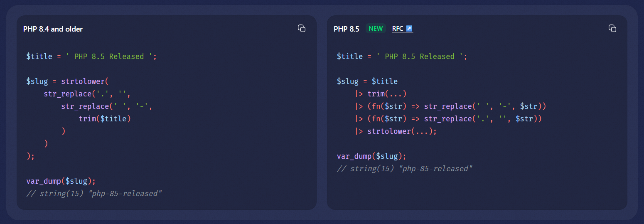Click the pipe operator before trim(...)
This screenshot has width=644, height=224.
(x=359, y=94)
